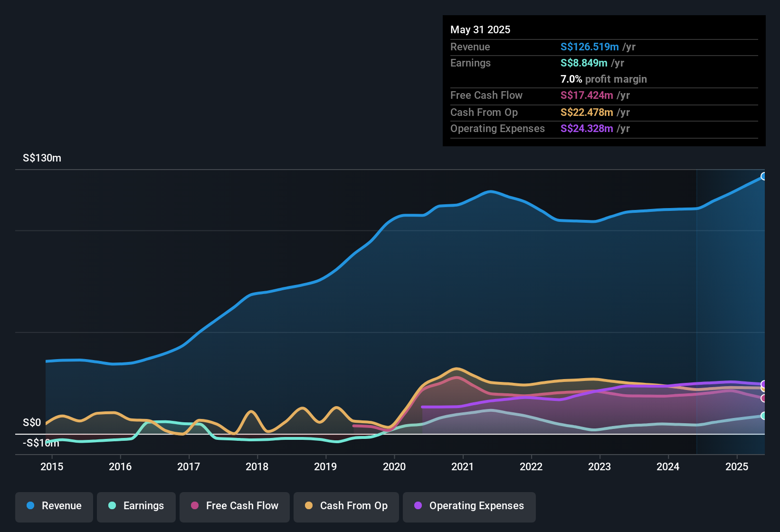Select the Revenue endpoint marker on chart
The image size is (780, 532).
[x=764, y=176]
